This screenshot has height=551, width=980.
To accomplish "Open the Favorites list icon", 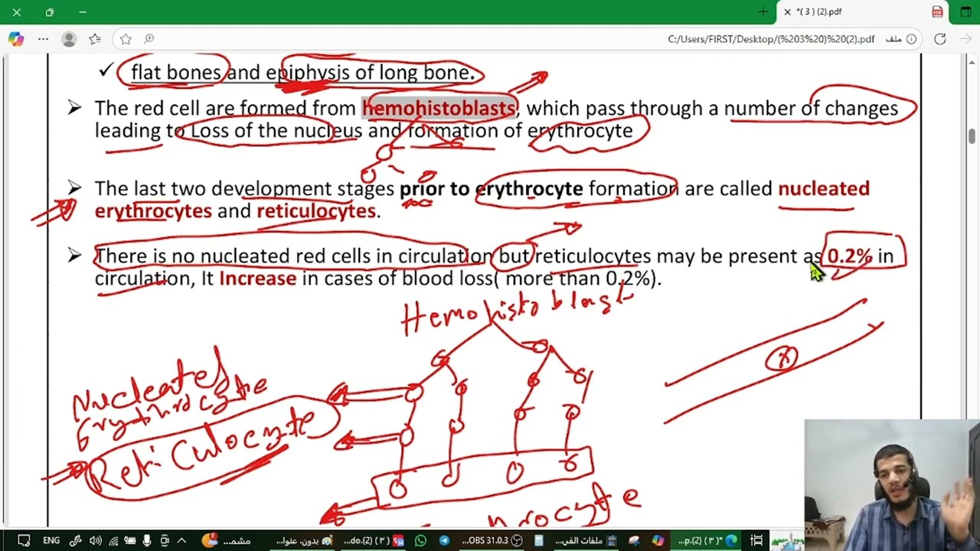I will [x=95, y=39].
